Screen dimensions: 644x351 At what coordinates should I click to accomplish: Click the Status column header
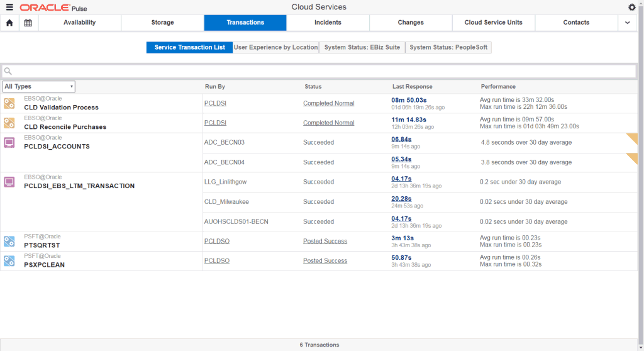coord(313,87)
